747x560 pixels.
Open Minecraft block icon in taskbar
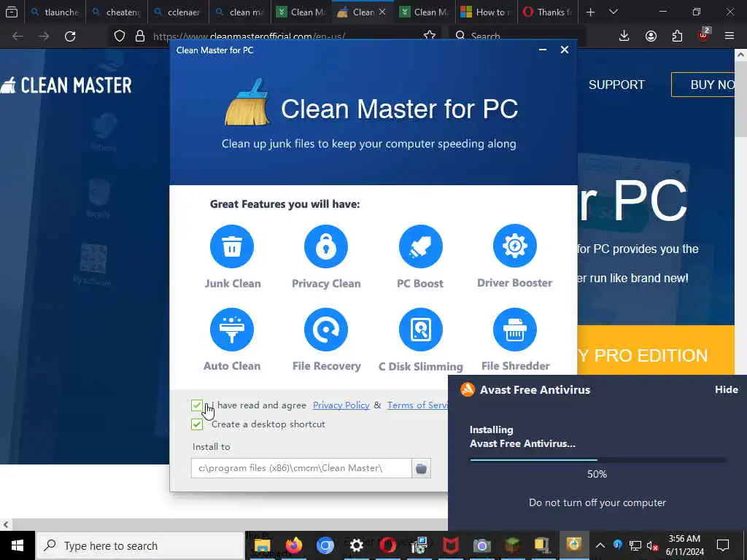(x=513, y=545)
